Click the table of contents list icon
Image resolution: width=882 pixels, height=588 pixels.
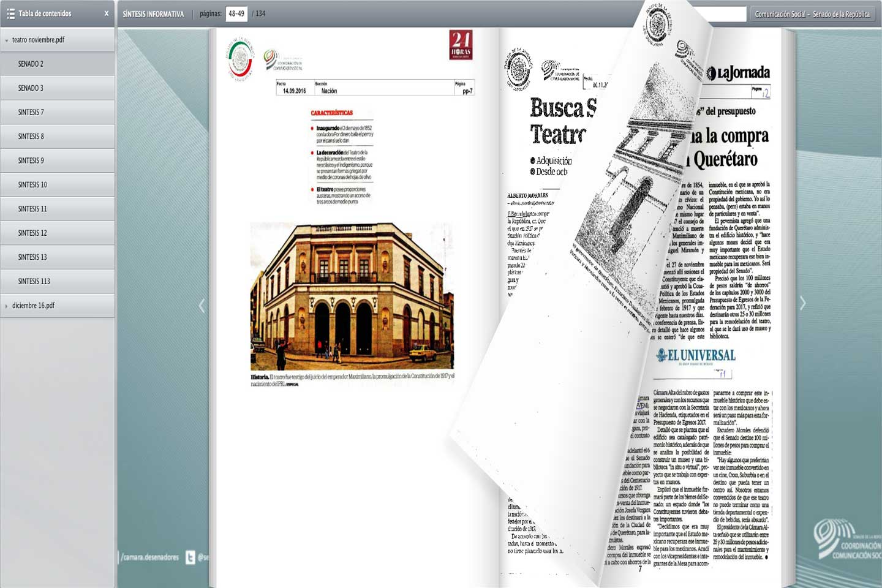pyautogui.click(x=10, y=13)
